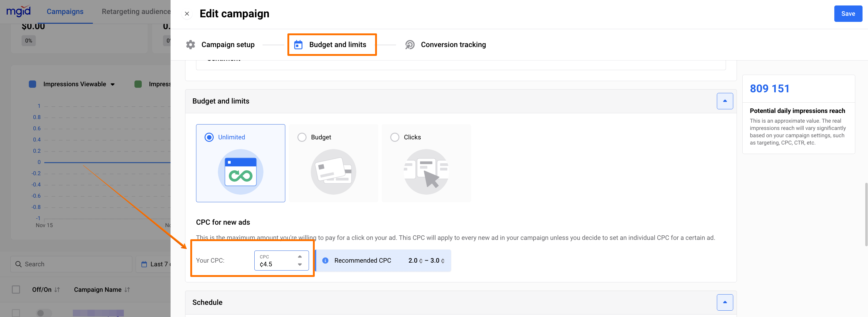Click the Budget and limits calendar icon
868x317 pixels.
pos(298,45)
